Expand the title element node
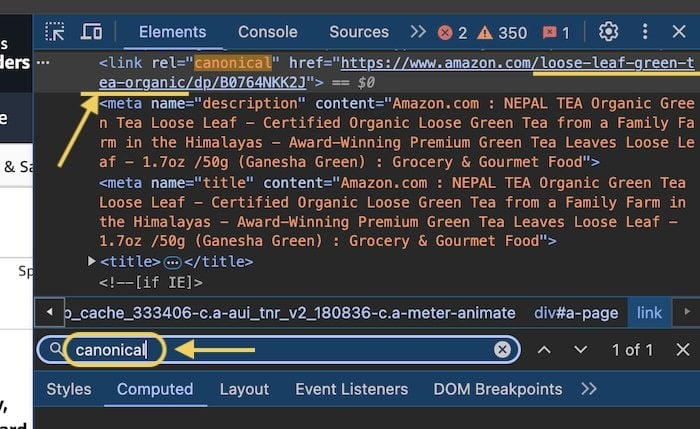 pos(92,261)
